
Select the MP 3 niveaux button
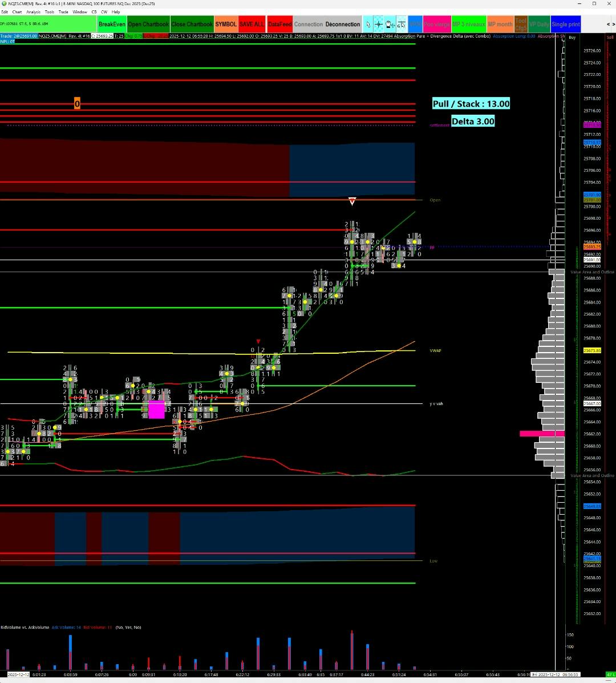click(x=469, y=24)
